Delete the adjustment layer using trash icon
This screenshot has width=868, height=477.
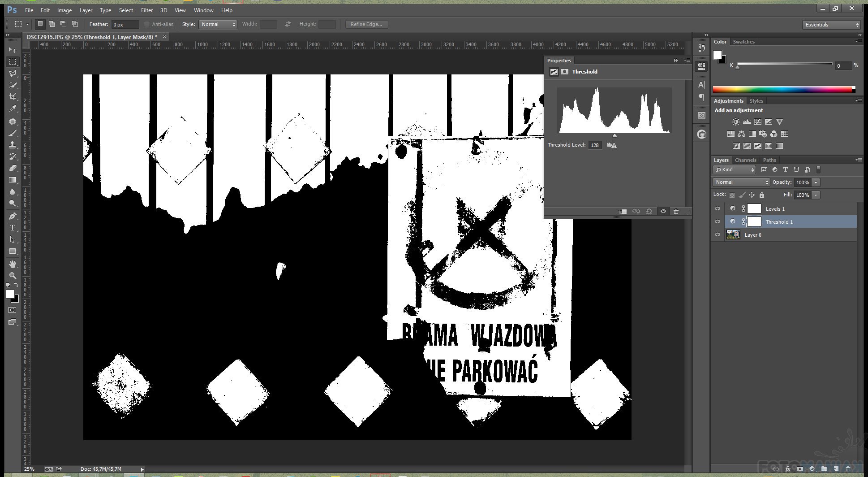point(676,212)
